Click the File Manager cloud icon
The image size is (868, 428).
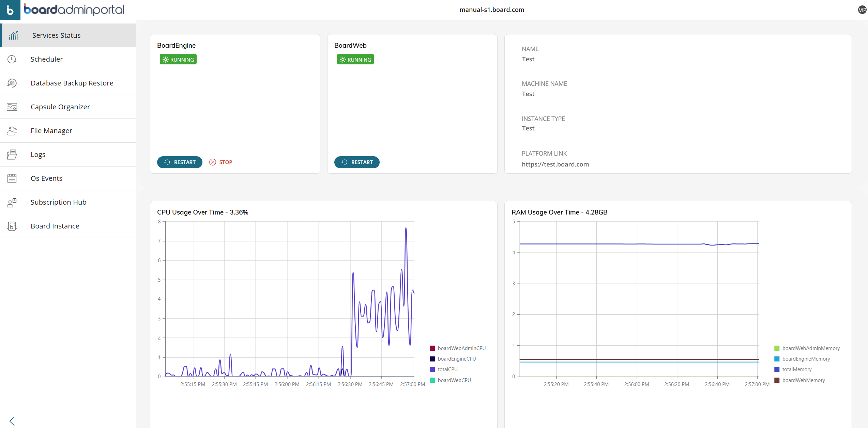tap(12, 131)
